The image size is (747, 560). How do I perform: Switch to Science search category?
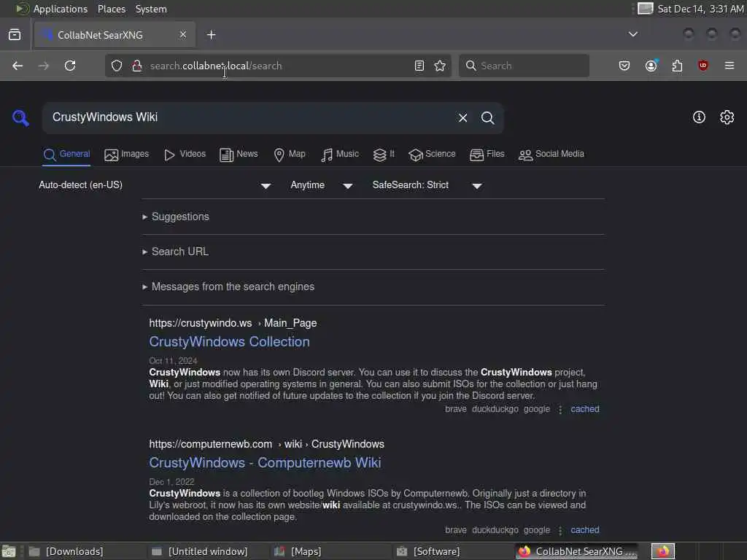click(x=432, y=155)
